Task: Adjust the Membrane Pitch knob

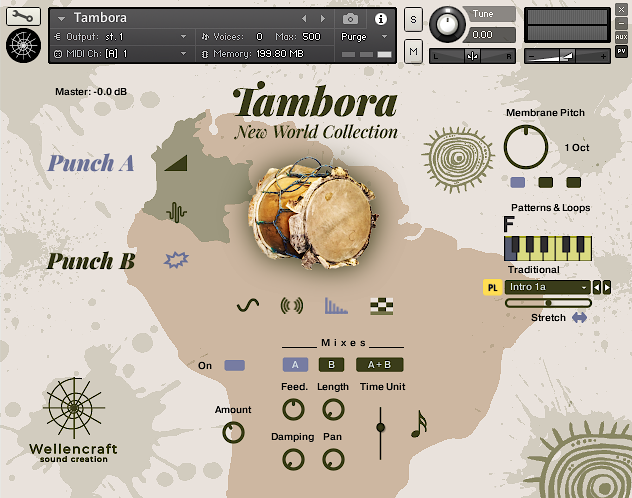Action: pos(526,147)
